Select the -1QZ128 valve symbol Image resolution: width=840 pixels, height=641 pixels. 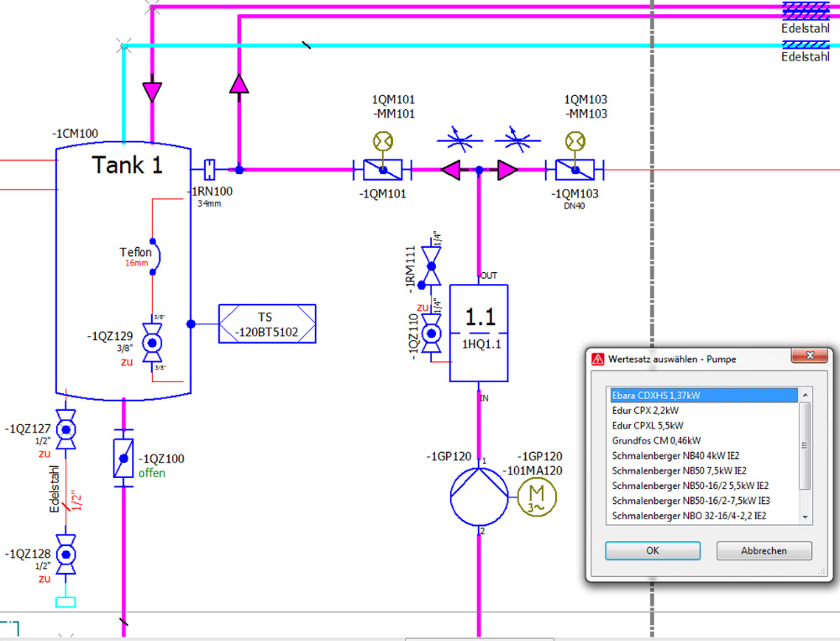[67, 554]
